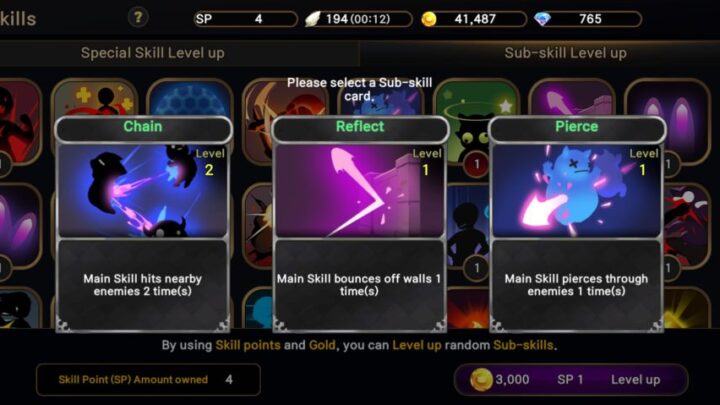Click the Pierce card title header

[x=577, y=127]
